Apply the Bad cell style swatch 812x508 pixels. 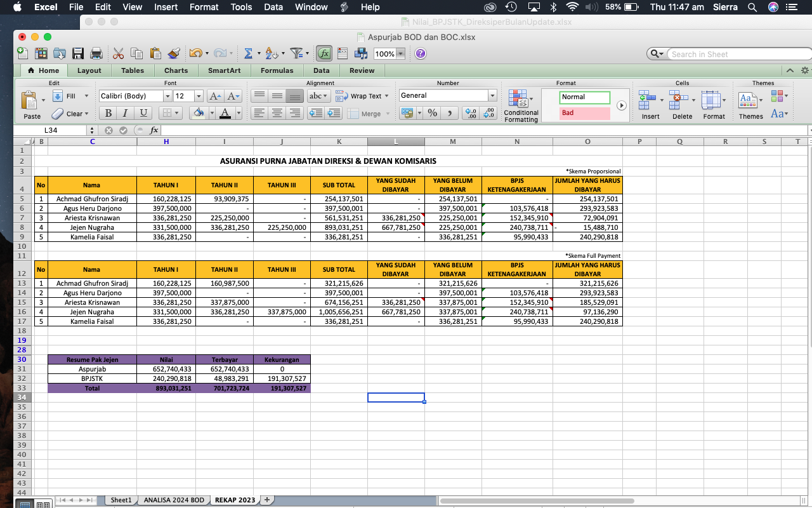click(584, 113)
